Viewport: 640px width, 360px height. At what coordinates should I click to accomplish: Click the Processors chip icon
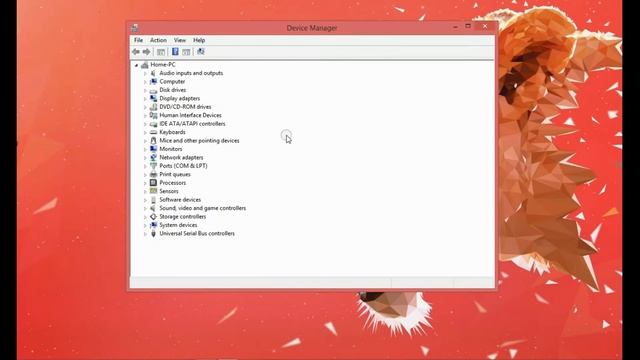(x=153, y=183)
